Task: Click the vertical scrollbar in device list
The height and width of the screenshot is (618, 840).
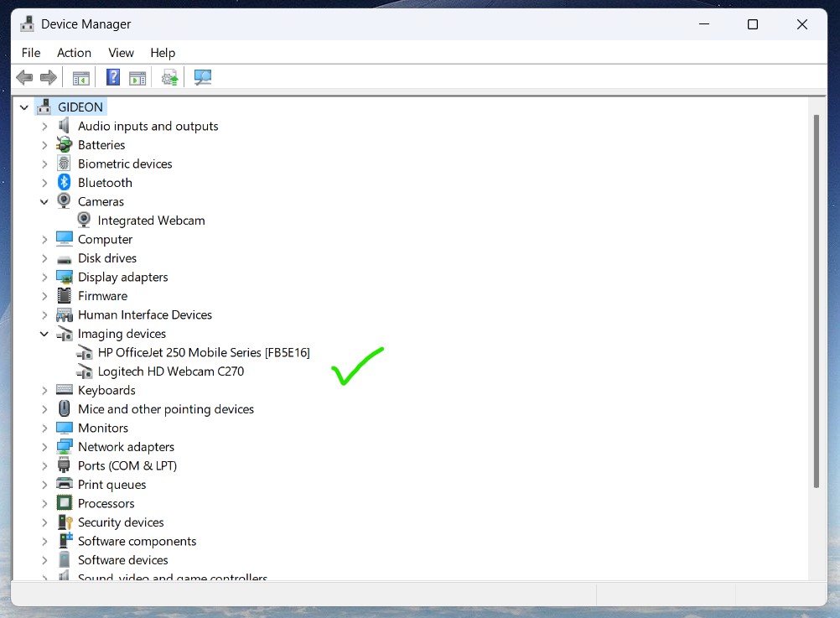Action: 816,302
